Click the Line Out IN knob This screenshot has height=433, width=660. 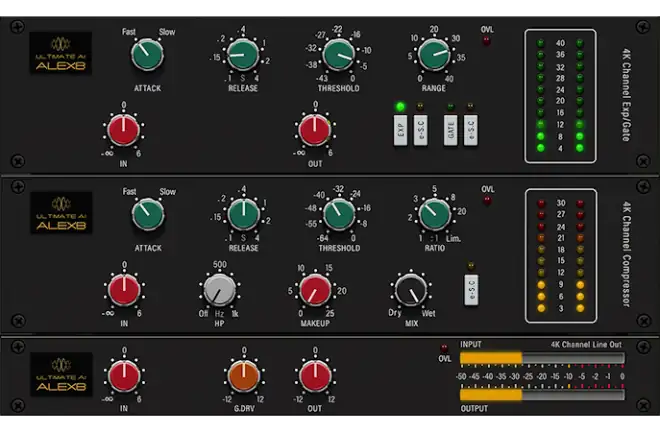124,375
